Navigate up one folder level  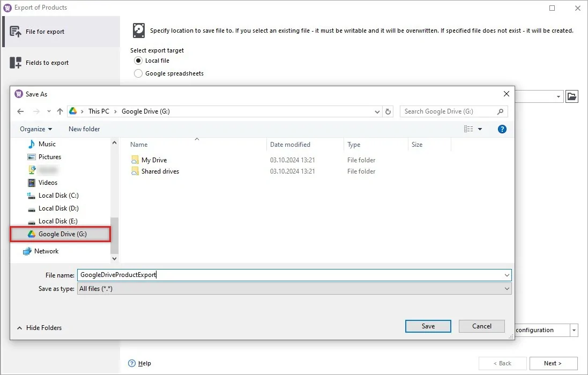(59, 111)
